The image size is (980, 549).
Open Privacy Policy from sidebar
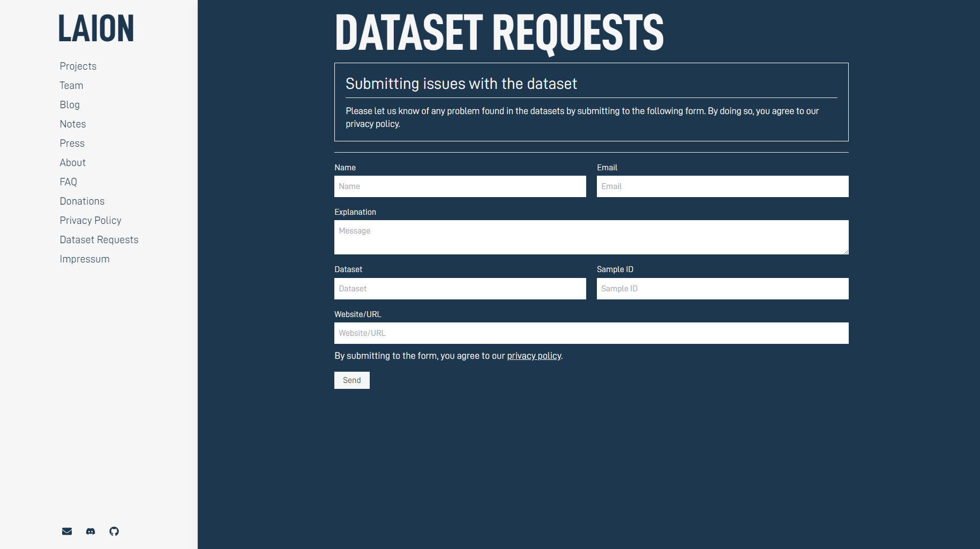91,221
